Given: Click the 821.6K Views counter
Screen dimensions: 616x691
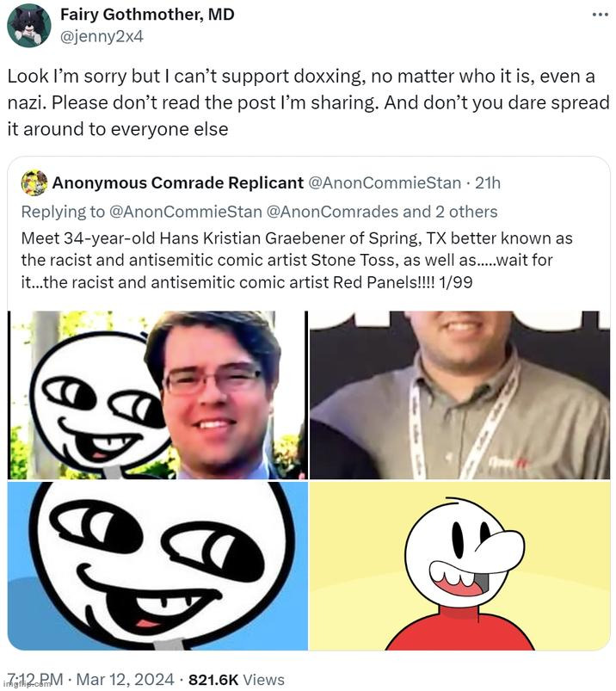Looking at the screenshot, I should pos(237,679).
